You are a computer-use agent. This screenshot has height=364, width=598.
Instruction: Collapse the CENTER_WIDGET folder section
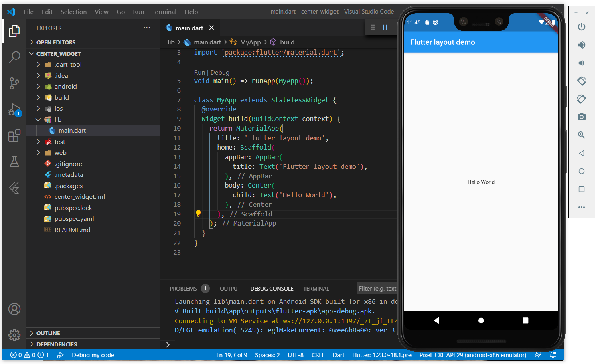[x=93, y=53]
